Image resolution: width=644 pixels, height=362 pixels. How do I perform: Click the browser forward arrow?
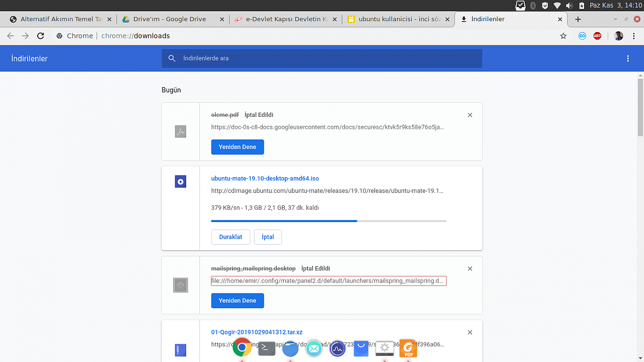pyautogui.click(x=26, y=36)
